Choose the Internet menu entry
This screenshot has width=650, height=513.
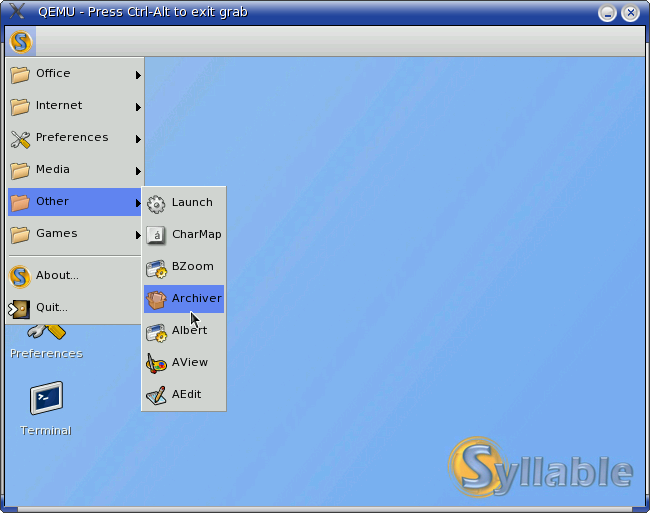[x=75, y=106]
